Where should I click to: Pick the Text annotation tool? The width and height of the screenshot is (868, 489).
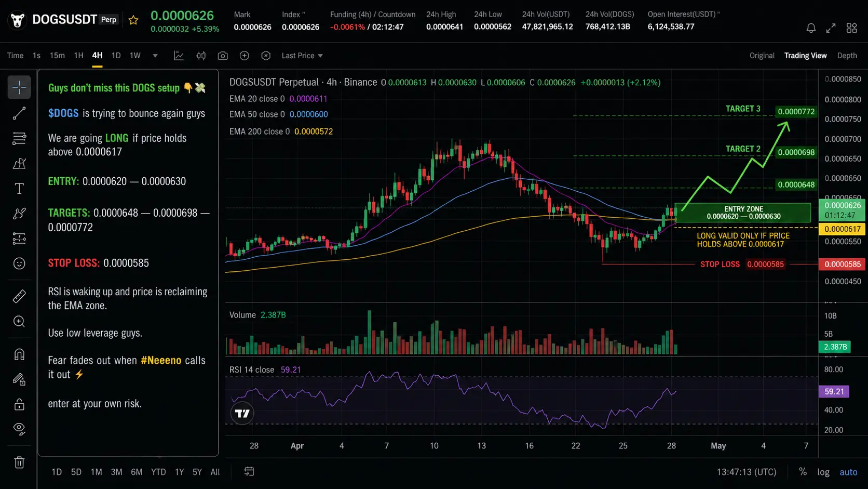(x=19, y=189)
